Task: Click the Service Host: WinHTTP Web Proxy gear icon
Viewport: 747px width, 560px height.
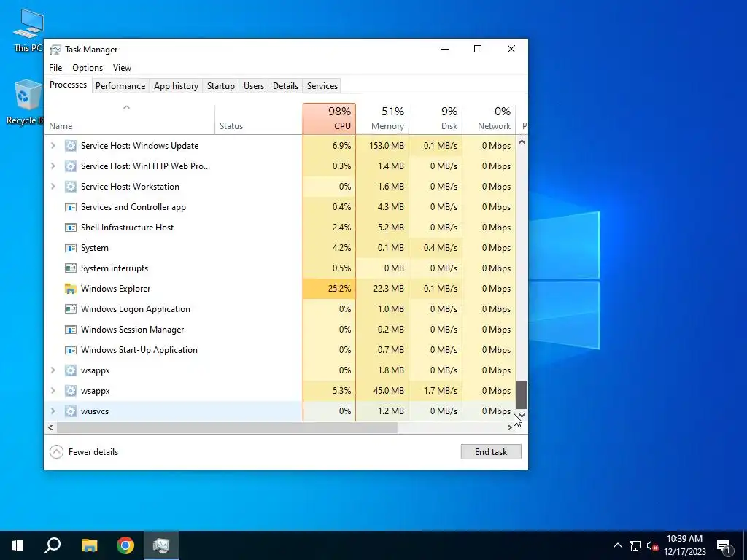Action: (x=71, y=166)
